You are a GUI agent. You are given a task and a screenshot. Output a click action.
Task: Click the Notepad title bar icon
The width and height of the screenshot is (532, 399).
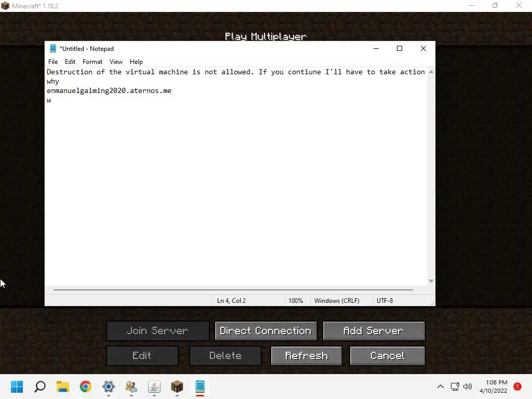[x=52, y=48]
